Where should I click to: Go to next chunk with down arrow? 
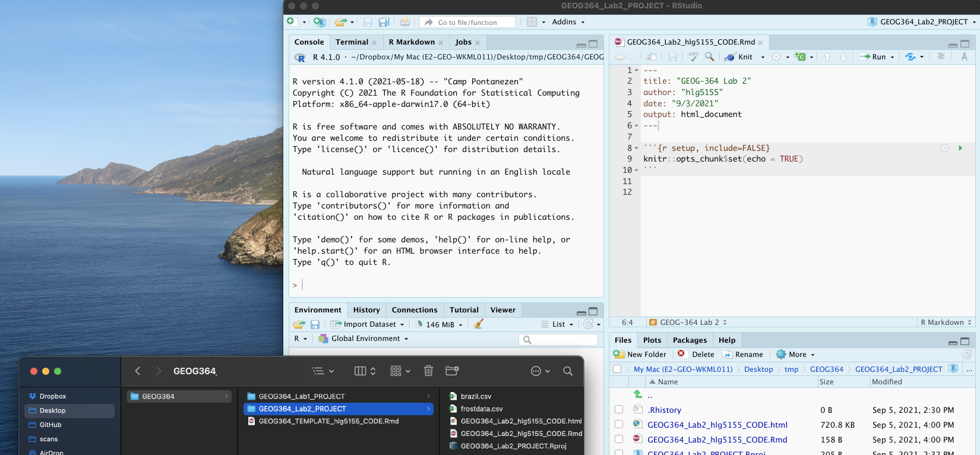(843, 57)
